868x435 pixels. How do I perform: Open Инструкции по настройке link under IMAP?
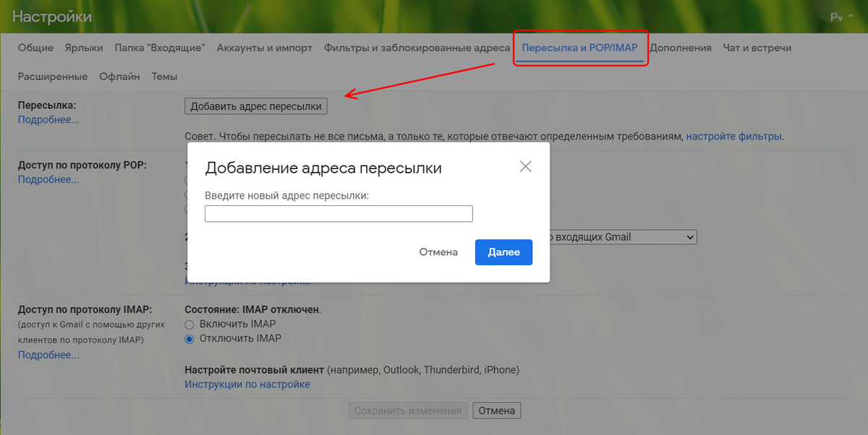(247, 384)
